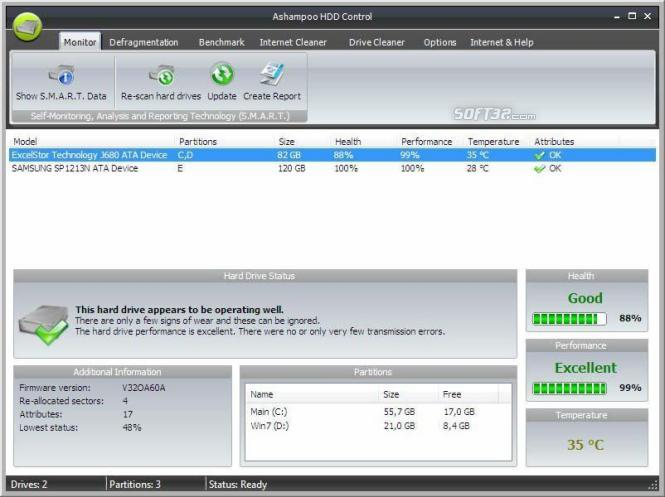Image resolution: width=665 pixels, height=497 pixels.
Task: Select the ExcelStor Technology J680 ATA Device row
Action: tap(332, 155)
